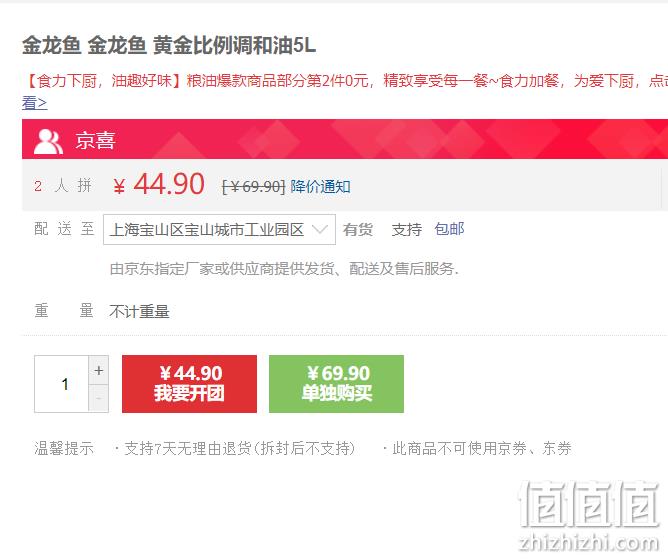Decrease quantity with the minus button
Image resolution: width=668 pixels, height=560 pixels.
pos(99,398)
